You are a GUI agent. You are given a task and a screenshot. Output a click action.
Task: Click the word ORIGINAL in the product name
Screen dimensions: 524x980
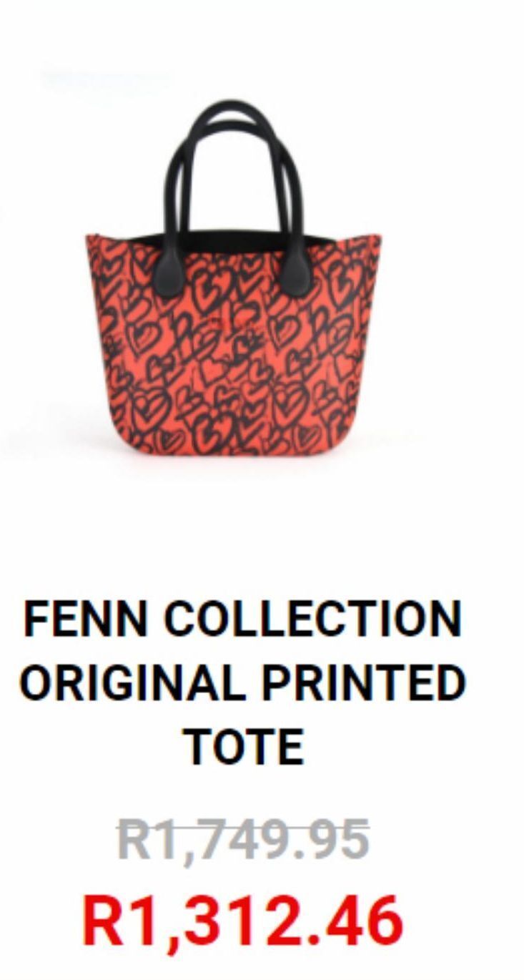(132, 683)
